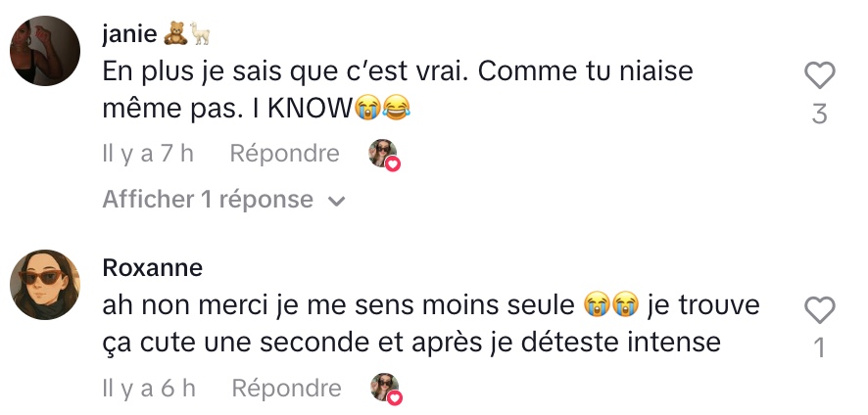Open Roxanne's sunglasses profile picture
The height and width of the screenshot is (415, 868).
tap(44, 285)
